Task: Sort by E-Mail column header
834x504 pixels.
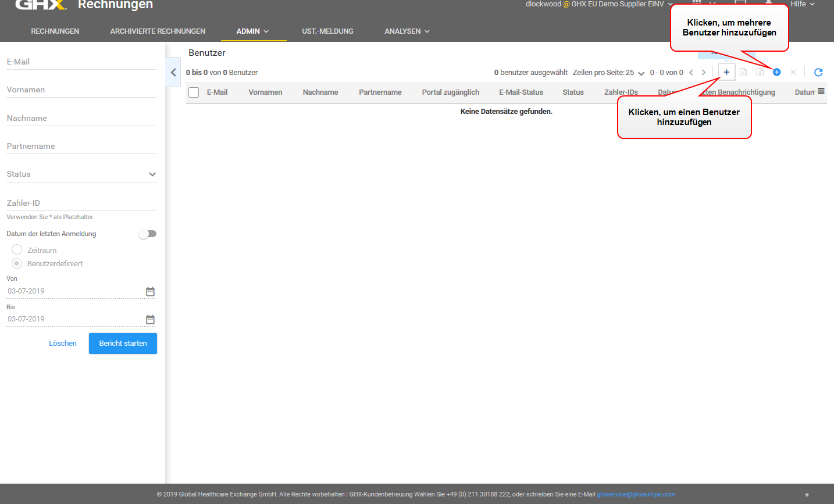Action: click(217, 92)
